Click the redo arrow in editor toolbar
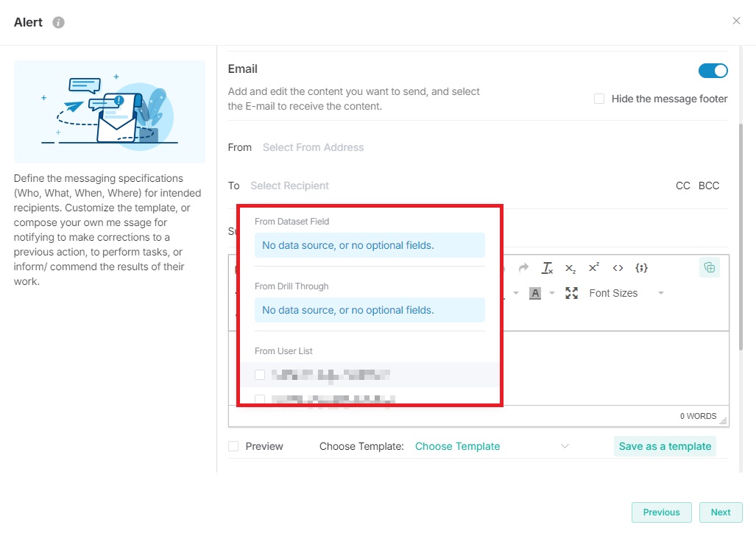This screenshot has width=756, height=536. (523, 268)
